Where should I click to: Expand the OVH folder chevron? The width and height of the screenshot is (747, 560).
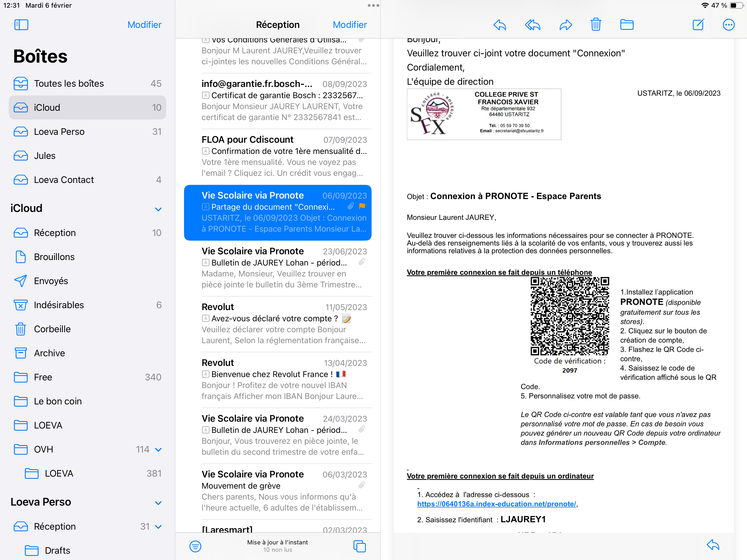[x=158, y=450]
